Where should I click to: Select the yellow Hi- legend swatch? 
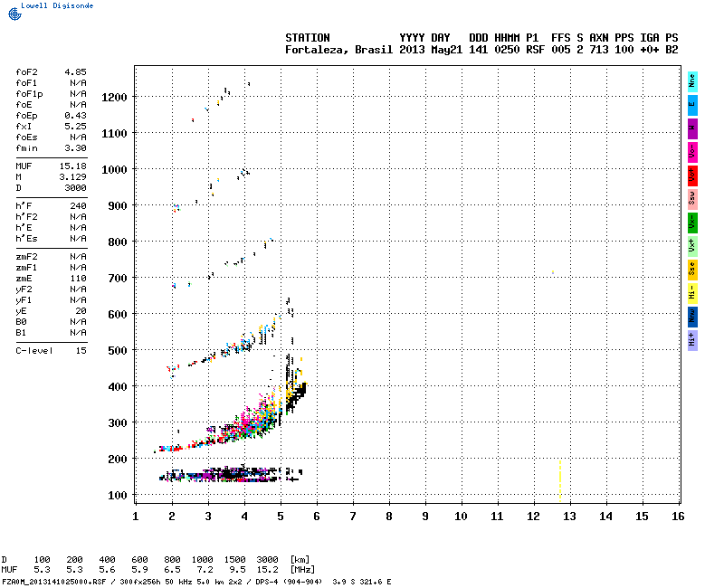[x=692, y=293]
